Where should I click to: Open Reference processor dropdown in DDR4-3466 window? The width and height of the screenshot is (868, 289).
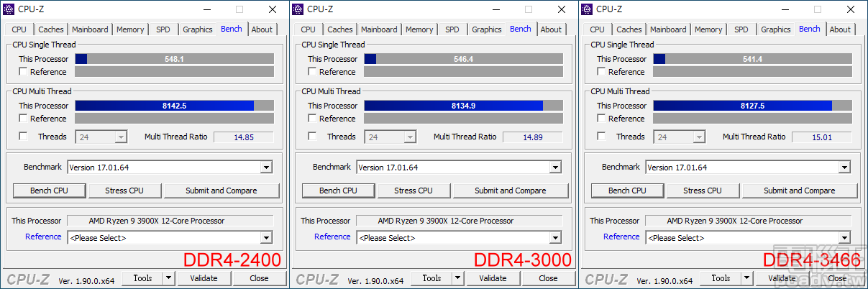coord(844,238)
